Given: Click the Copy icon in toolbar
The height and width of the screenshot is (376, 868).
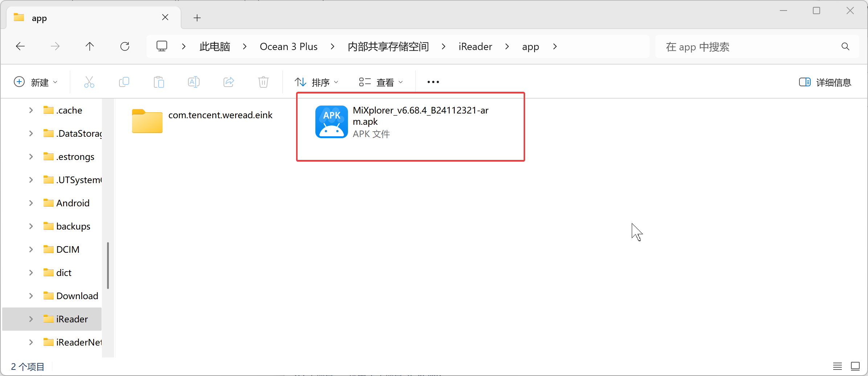Looking at the screenshot, I should click(124, 82).
